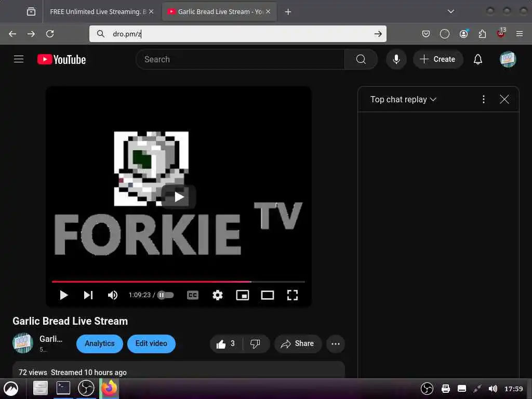The image size is (532, 399).
Task: Skip to the next video
Action: 88,295
